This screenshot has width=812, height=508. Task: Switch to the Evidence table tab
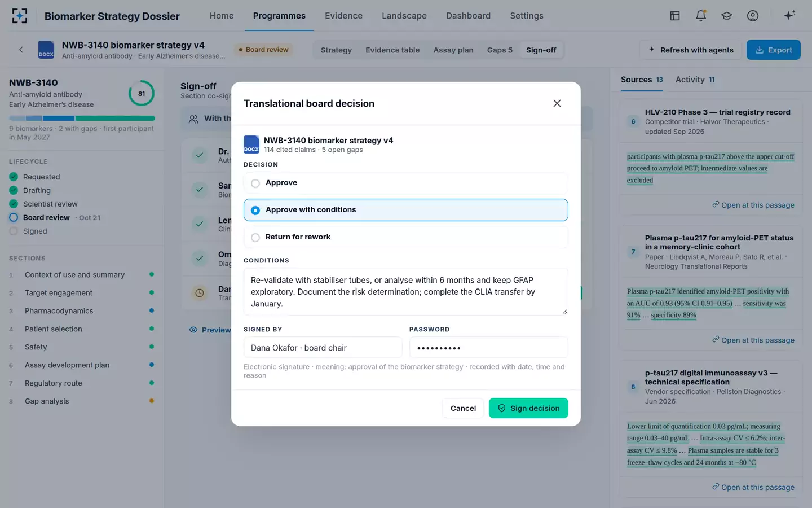tap(392, 50)
